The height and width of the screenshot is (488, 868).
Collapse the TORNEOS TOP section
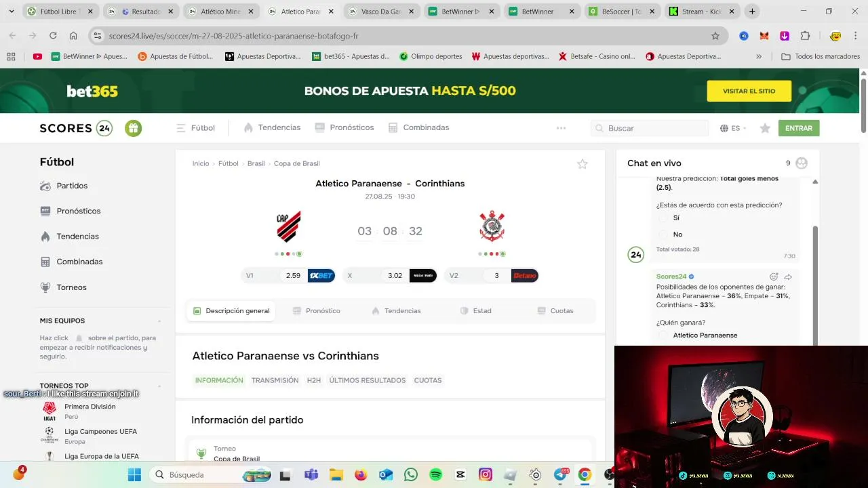pyautogui.click(x=159, y=386)
